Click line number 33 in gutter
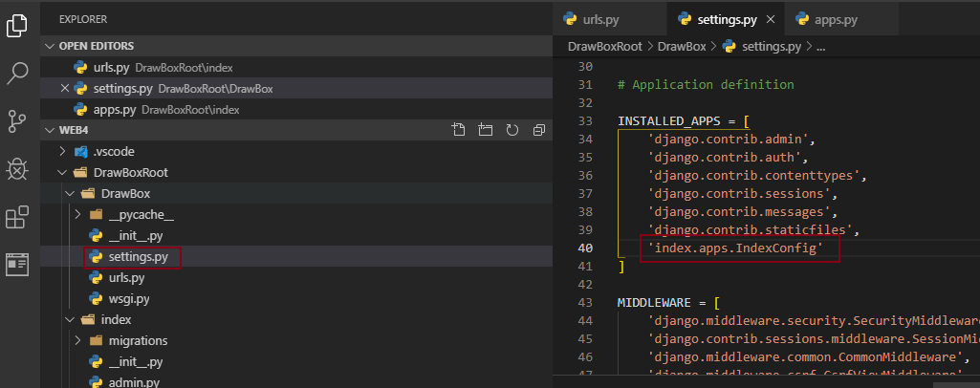980x388 pixels. click(x=585, y=120)
